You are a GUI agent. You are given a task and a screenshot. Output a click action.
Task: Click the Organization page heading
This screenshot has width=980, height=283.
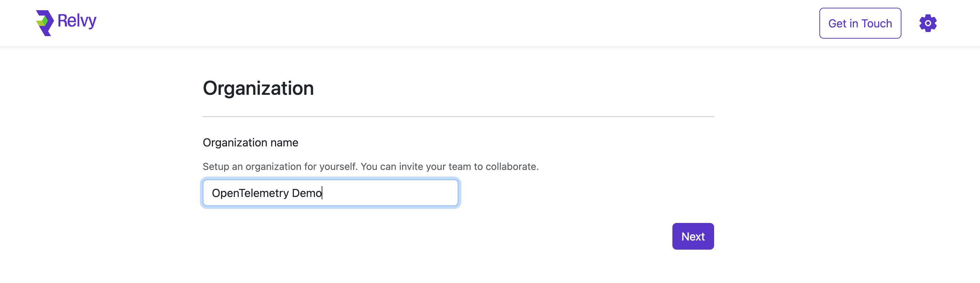tap(258, 88)
